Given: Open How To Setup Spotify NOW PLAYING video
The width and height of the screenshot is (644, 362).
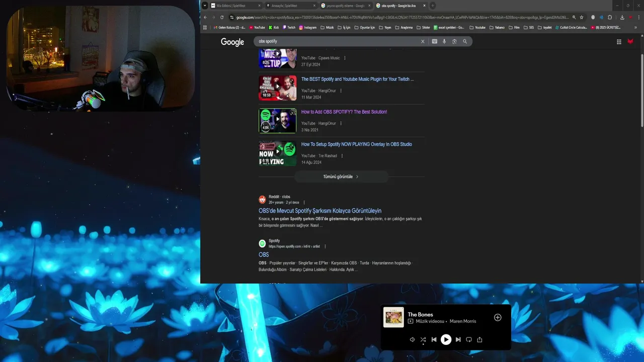Looking at the screenshot, I should coord(356,144).
